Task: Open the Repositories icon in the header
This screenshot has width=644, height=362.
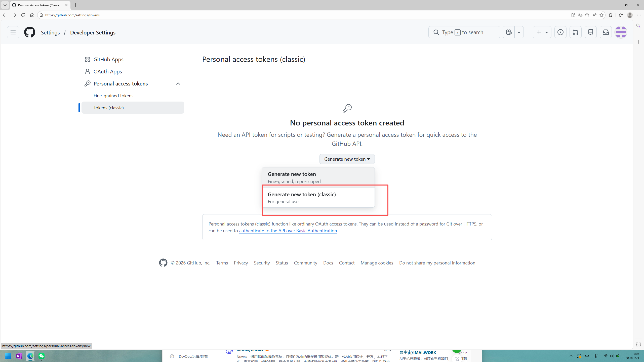Action: tap(590, 32)
